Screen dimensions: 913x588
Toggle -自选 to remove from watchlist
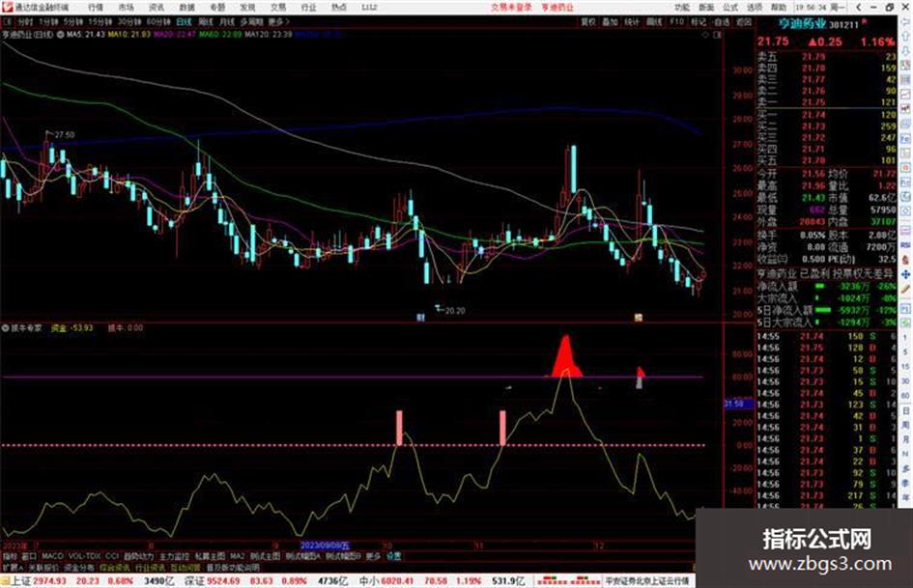click(x=721, y=22)
